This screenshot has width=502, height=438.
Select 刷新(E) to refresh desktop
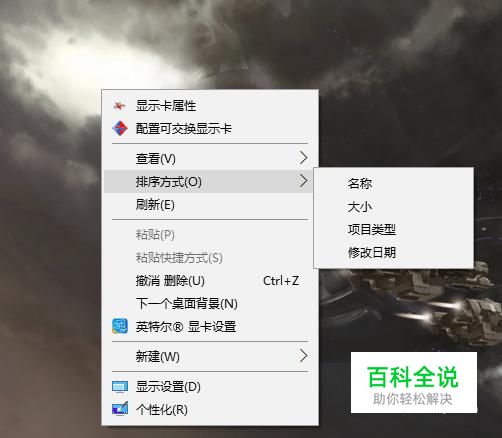[x=210, y=204]
